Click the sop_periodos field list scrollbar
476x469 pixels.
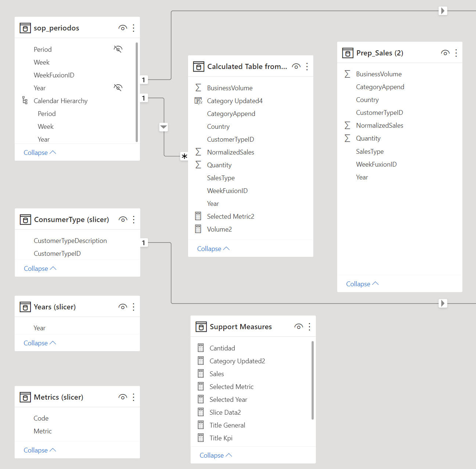coord(137,92)
